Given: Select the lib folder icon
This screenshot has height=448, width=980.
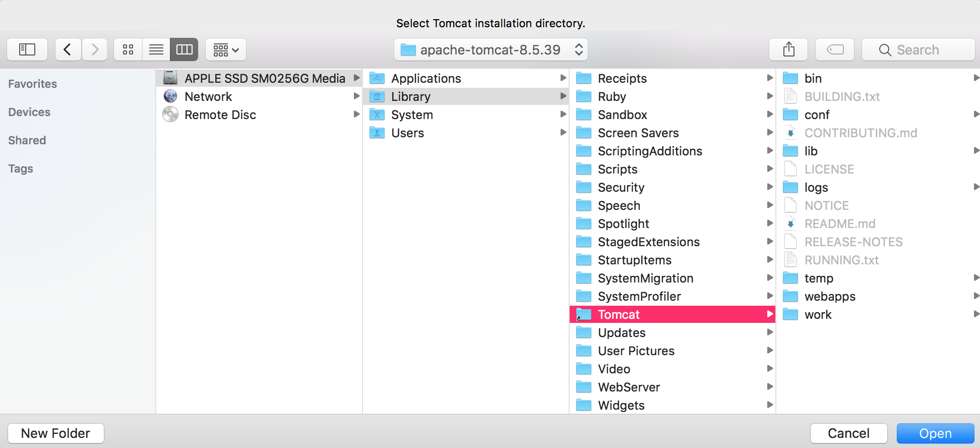Looking at the screenshot, I should [790, 151].
